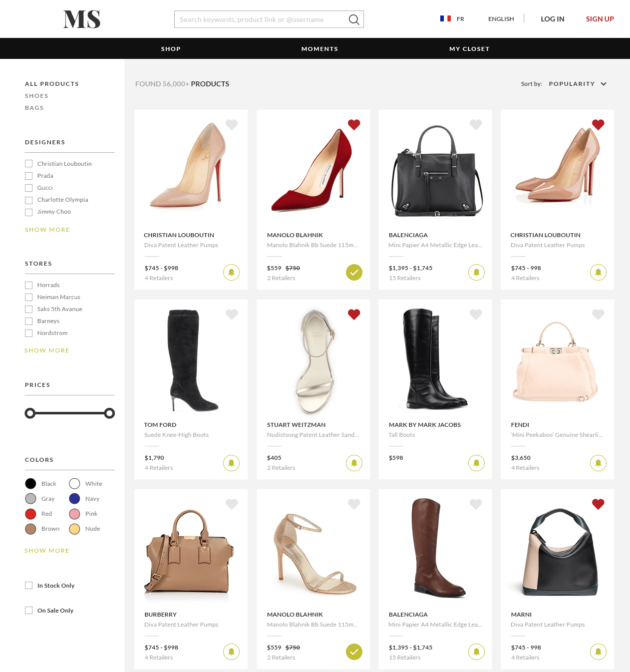Image resolution: width=630 pixels, height=672 pixels.
Task: Tick the Neiman Marcus store checkbox
Action: [x=29, y=297]
